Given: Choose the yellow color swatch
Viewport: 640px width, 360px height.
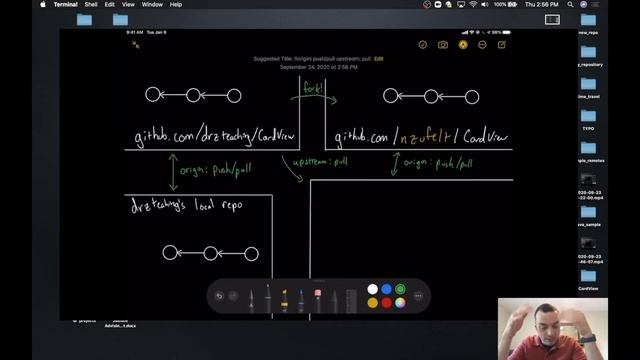Looking at the screenshot, I should [x=373, y=303].
